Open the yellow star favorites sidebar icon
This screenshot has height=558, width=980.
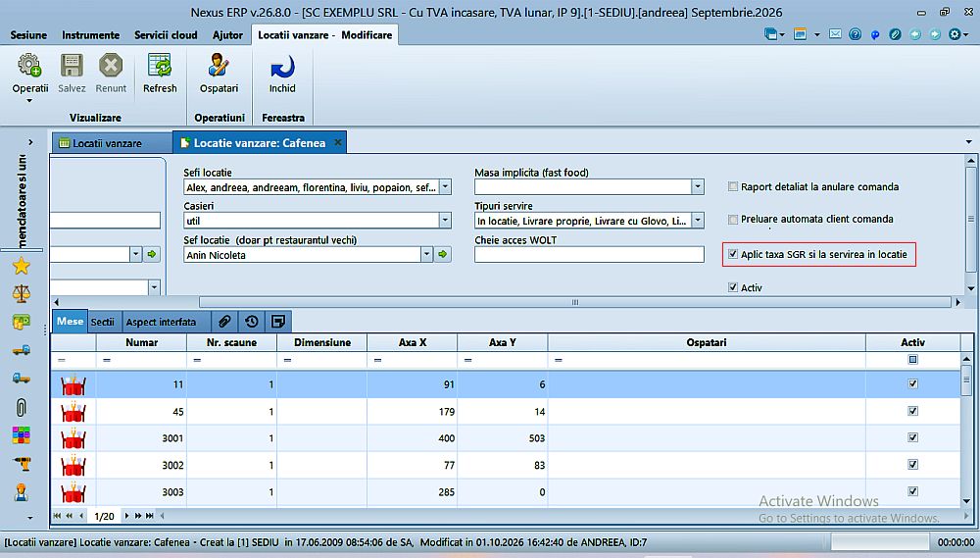coord(22,266)
